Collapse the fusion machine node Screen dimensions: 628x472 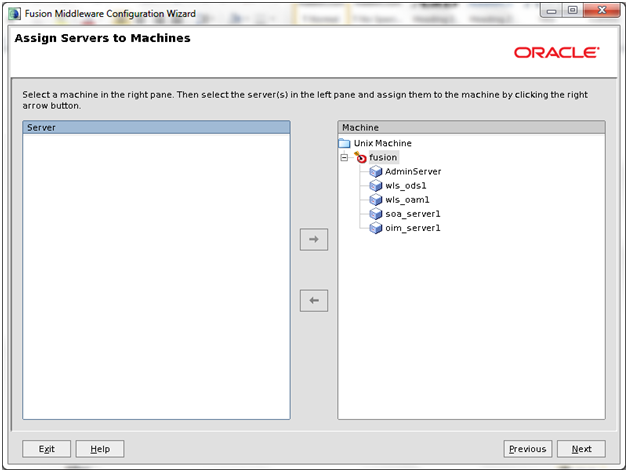click(x=344, y=157)
